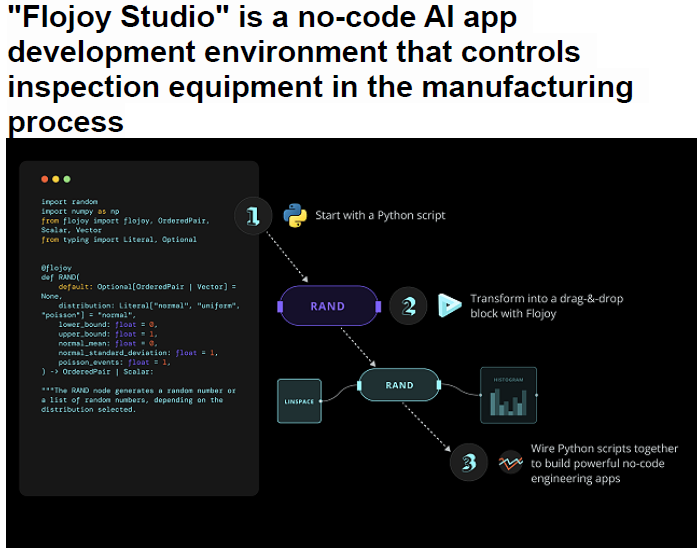This screenshot has height=550, width=700.
Task: Click the right port of teal RAND node
Action: click(x=439, y=385)
